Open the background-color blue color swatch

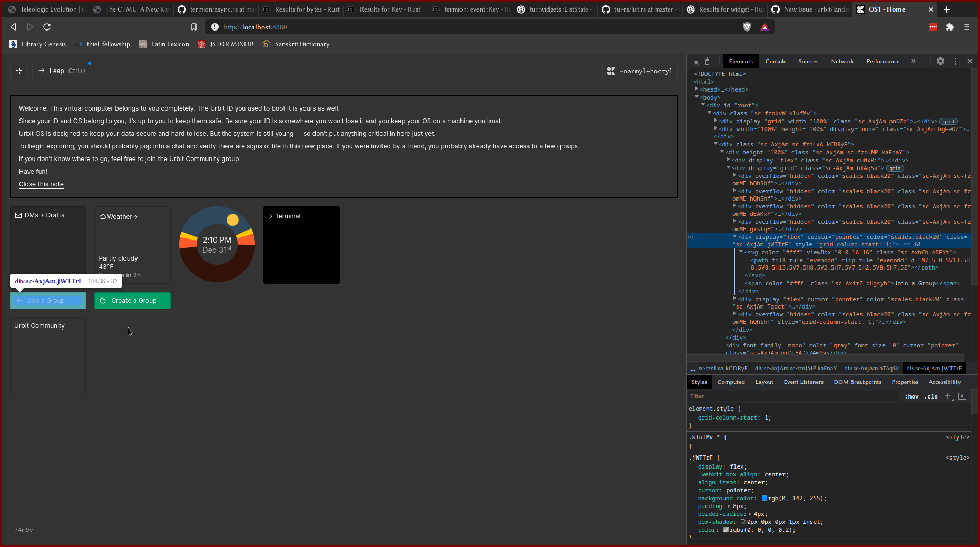tap(765, 499)
